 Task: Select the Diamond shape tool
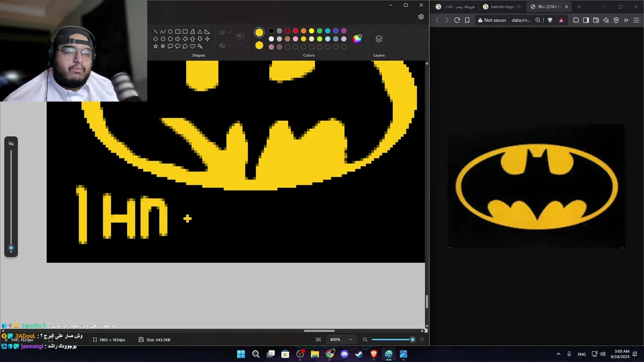coord(155,39)
